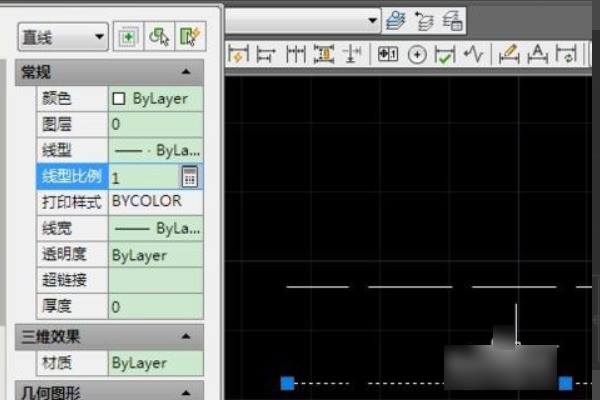Click the Dimension Text Edit icon
Image resolution: width=600 pixels, height=400 pixels.
536,54
